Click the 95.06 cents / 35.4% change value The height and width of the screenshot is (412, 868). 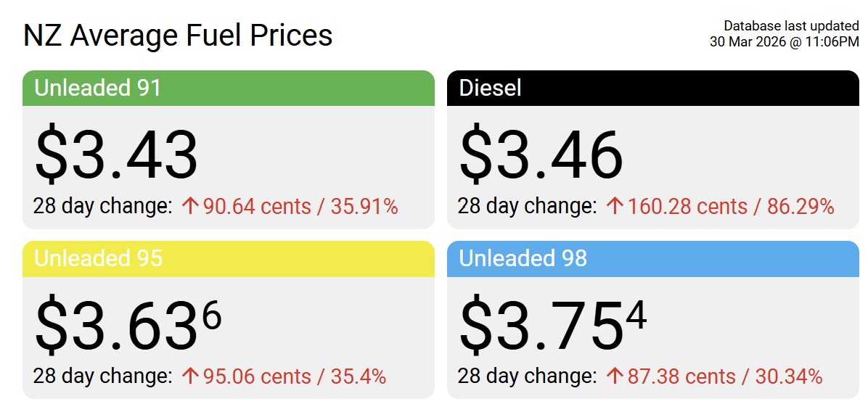(x=294, y=376)
